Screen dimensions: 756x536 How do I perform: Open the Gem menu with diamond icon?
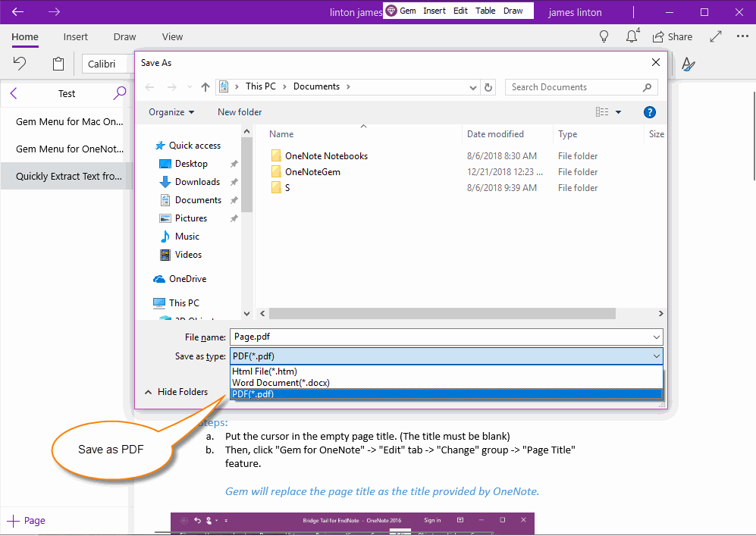click(x=402, y=11)
